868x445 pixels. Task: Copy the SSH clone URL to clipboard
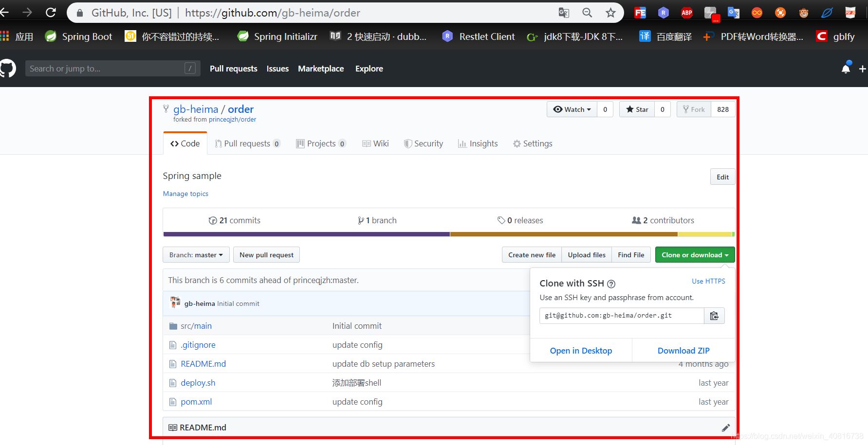[x=714, y=316]
